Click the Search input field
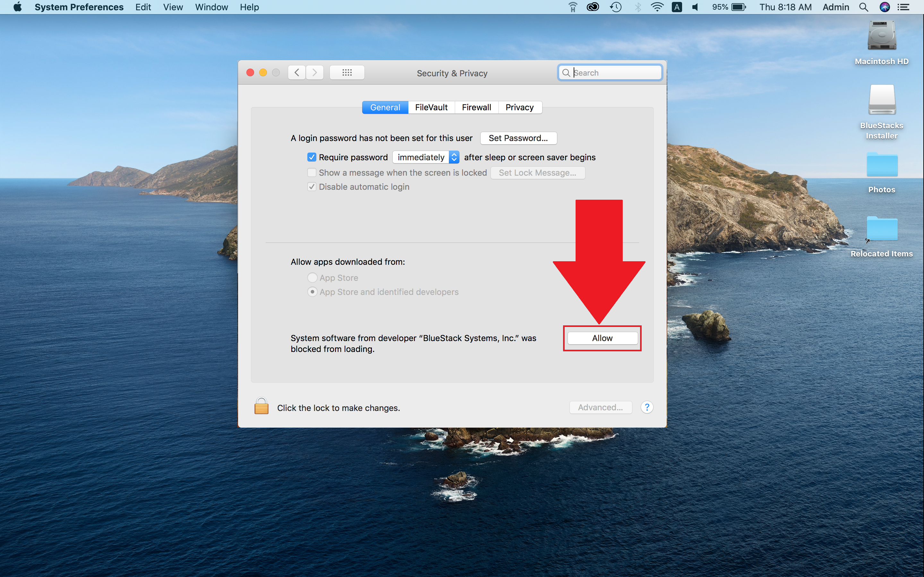Viewport: 924px width, 577px height. (610, 72)
